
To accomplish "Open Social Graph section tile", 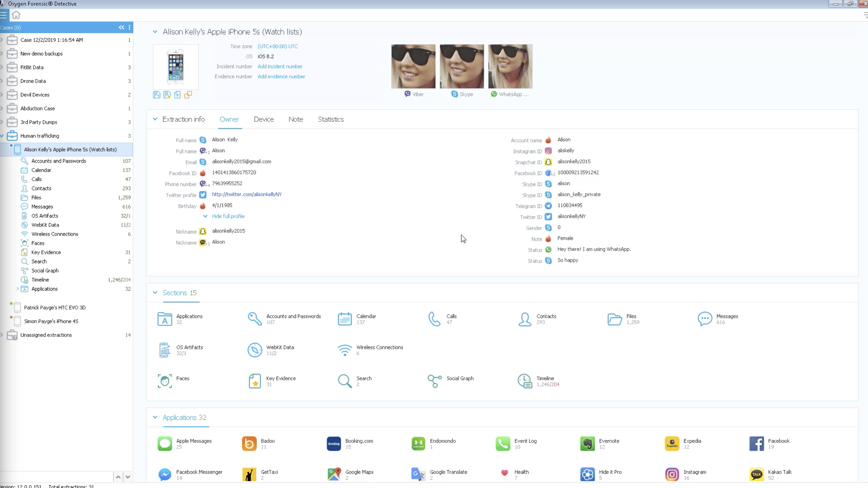I will [x=451, y=381].
